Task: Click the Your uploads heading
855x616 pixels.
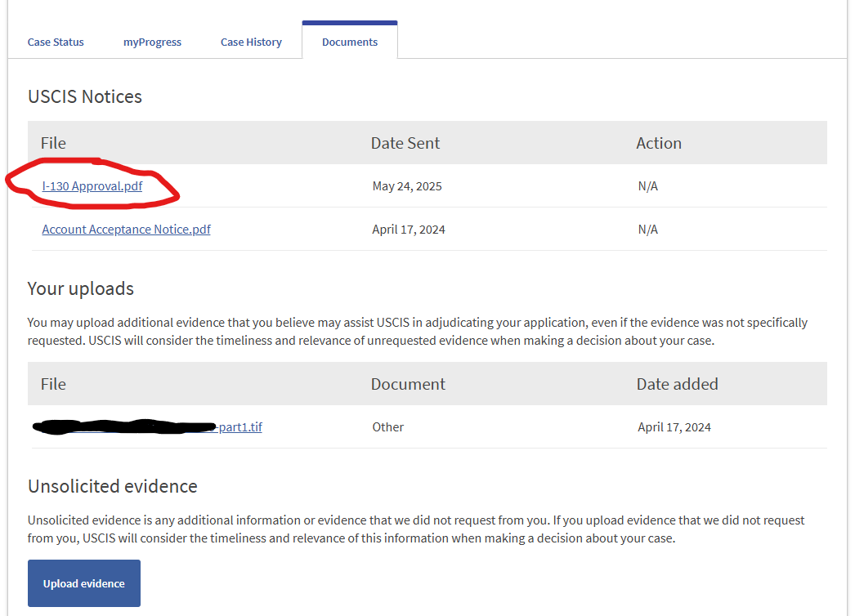Action: 81,288
